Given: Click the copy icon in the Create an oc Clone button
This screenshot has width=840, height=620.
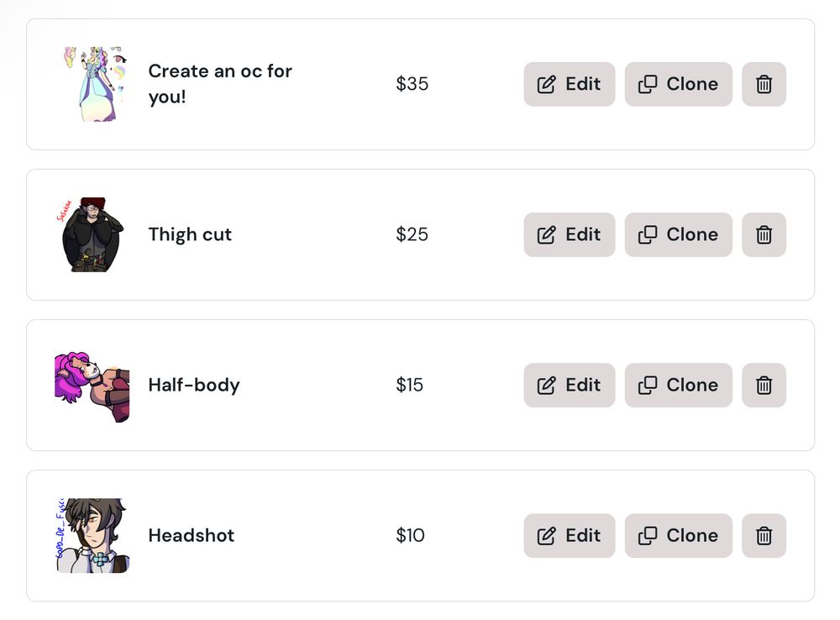Looking at the screenshot, I should [x=648, y=84].
